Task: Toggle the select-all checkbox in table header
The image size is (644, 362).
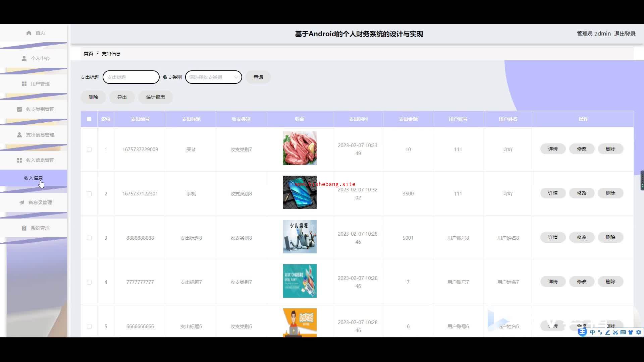Action: coord(89,119)
